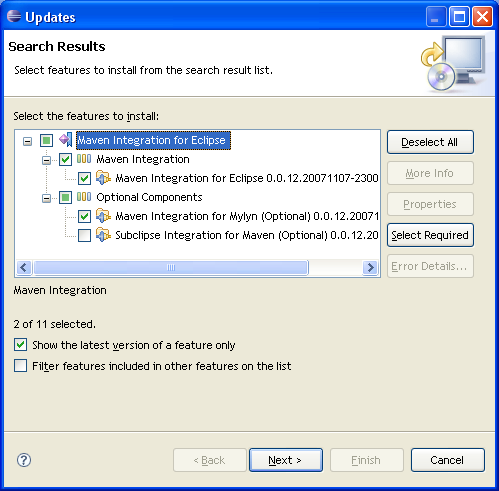Close the Updates window with the X button
This screenshot has width=499, height=491.
(482, 17)
